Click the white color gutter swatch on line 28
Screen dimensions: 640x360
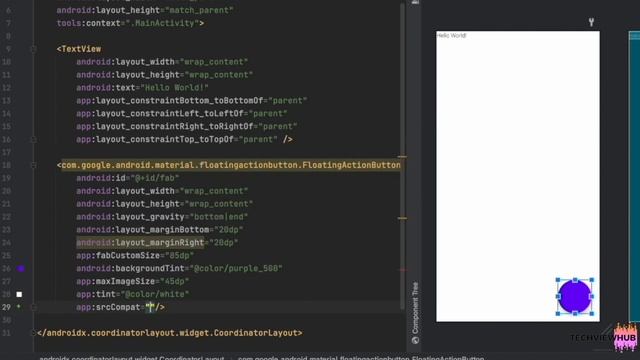(19, 294)
